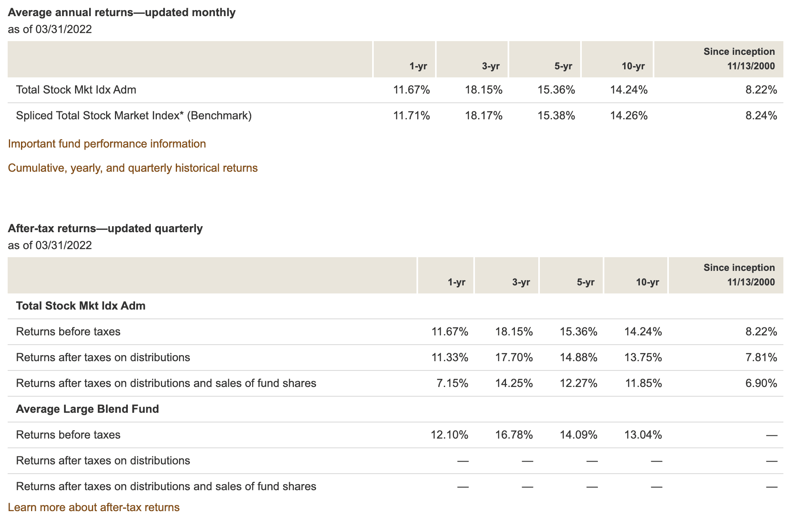Click Learn more about after-tax returns

click(x=94, y=507)
